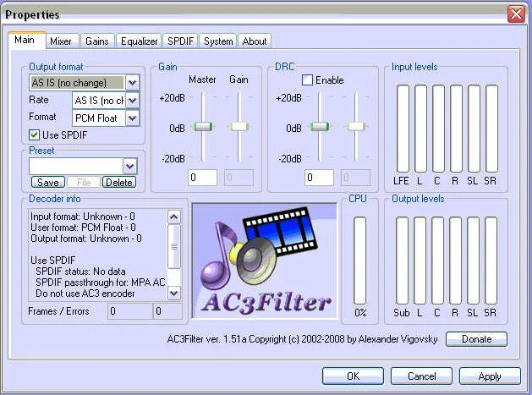Click the CPU usage meter bar
Image resolution: width=532 pixels, height=395 pixels.
(359, 261)
